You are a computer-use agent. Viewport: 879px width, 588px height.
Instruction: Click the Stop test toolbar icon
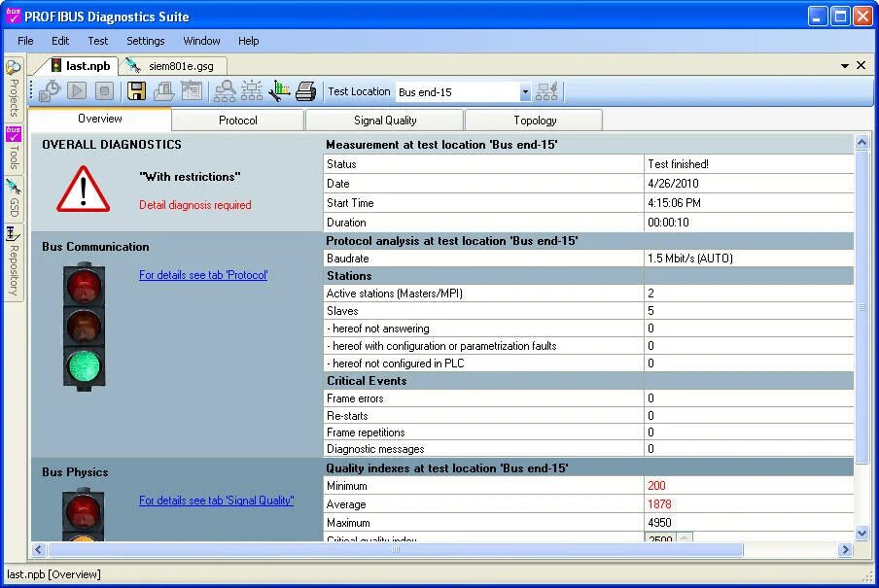click(x=104, y=90)
